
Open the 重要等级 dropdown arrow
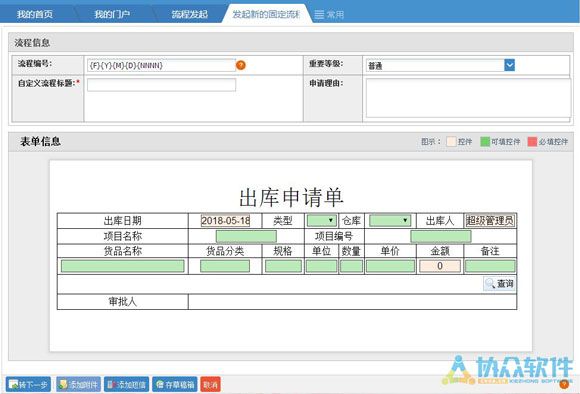tap(509, 65)
